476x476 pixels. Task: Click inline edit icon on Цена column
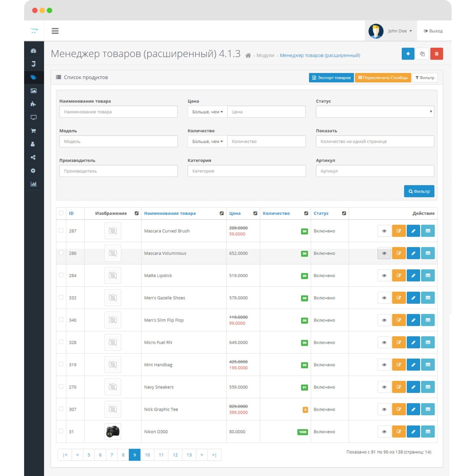pos(255,213)
